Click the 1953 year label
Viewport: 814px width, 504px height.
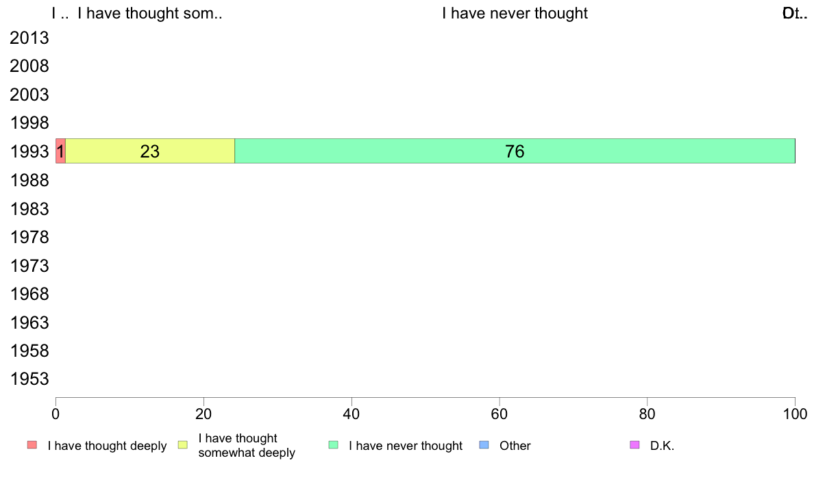29,379
